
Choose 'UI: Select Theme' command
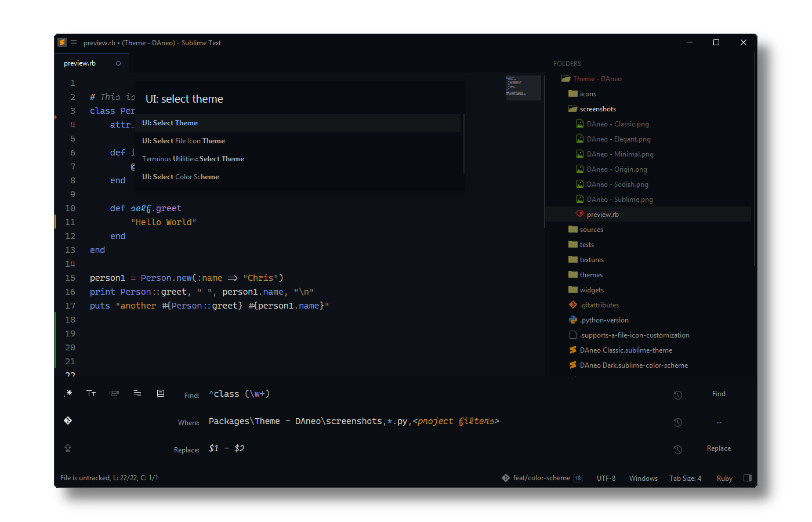point(298,123)
